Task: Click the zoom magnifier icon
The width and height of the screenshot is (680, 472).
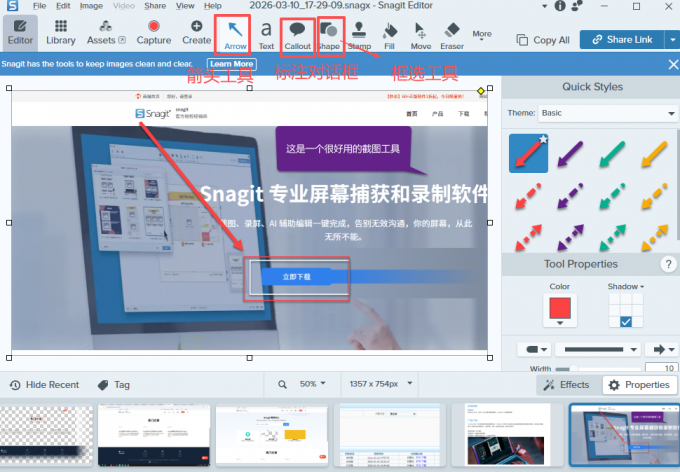Action: tap(282, 384)
